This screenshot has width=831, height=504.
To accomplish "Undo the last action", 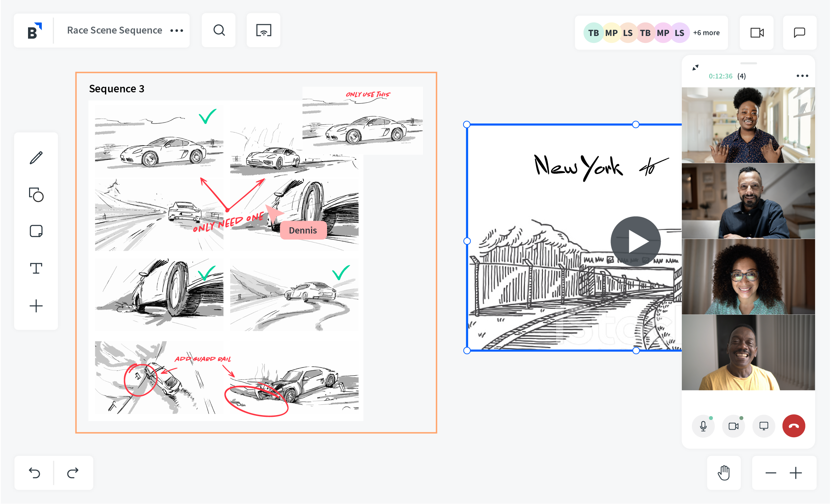I will (x=34, y=473).
